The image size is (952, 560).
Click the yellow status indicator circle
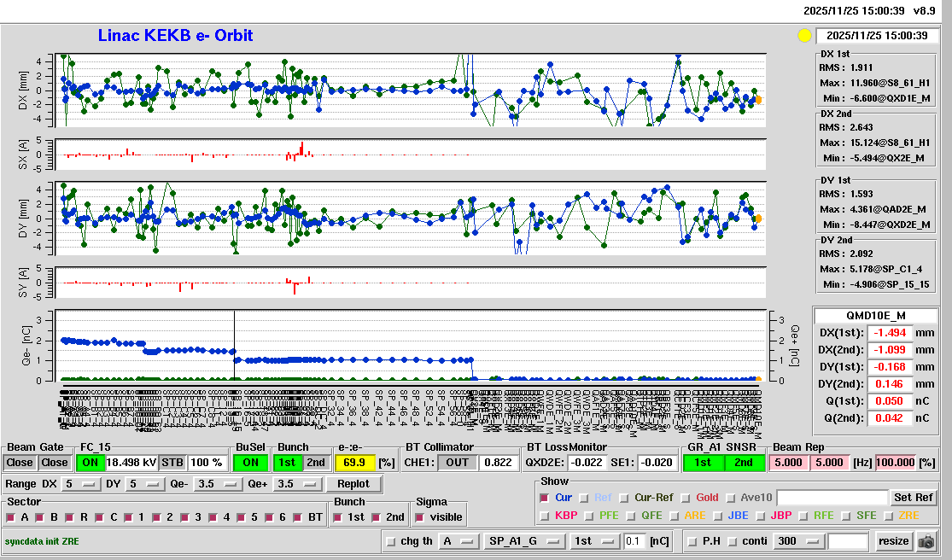click(x=803, y=36)
